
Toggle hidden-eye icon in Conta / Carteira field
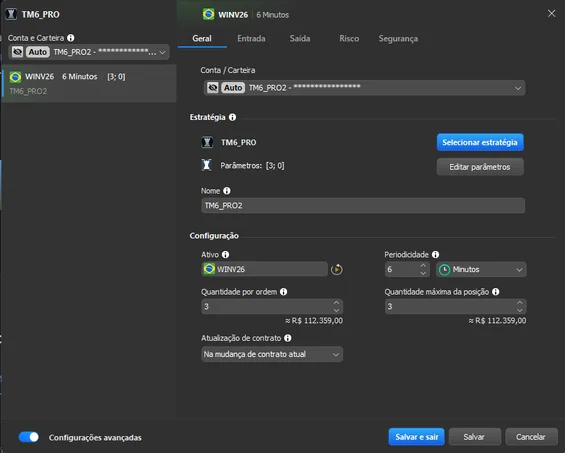pos(213,88)
